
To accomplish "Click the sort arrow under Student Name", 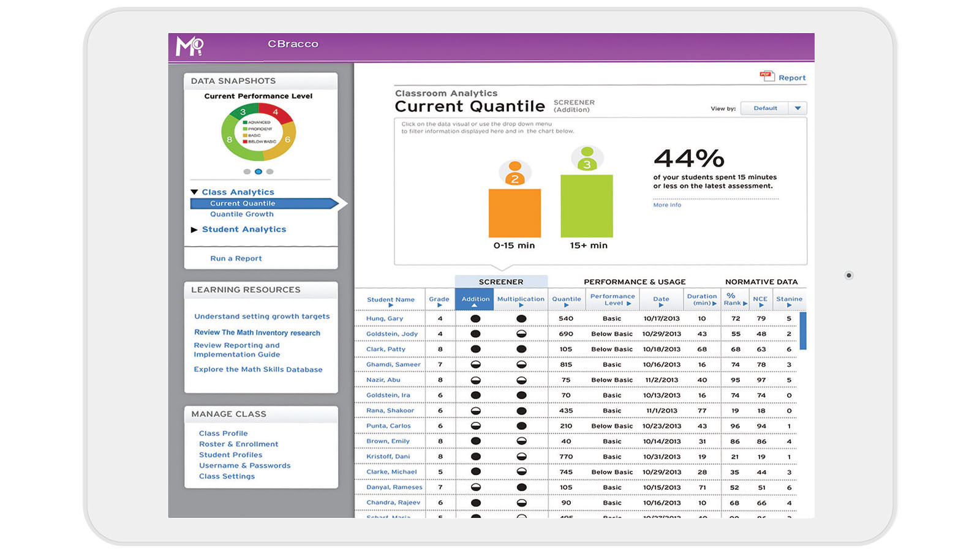I will (390, 304).
